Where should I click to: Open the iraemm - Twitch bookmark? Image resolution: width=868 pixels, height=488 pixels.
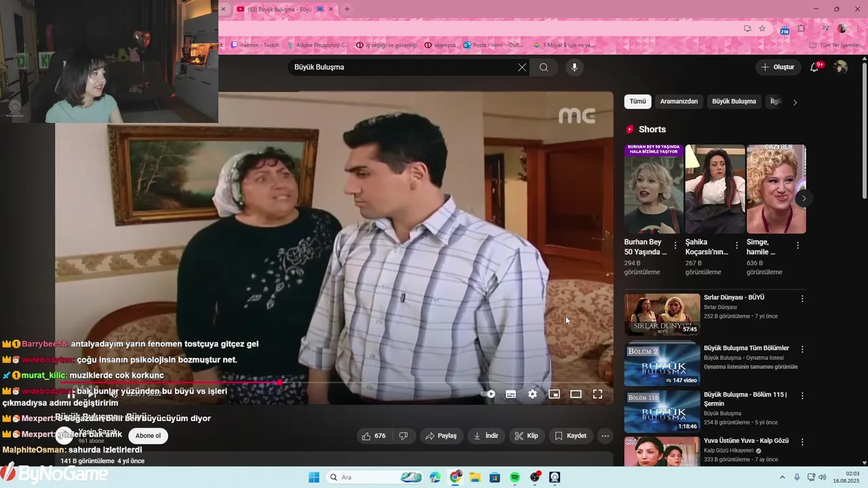(255, 45)
